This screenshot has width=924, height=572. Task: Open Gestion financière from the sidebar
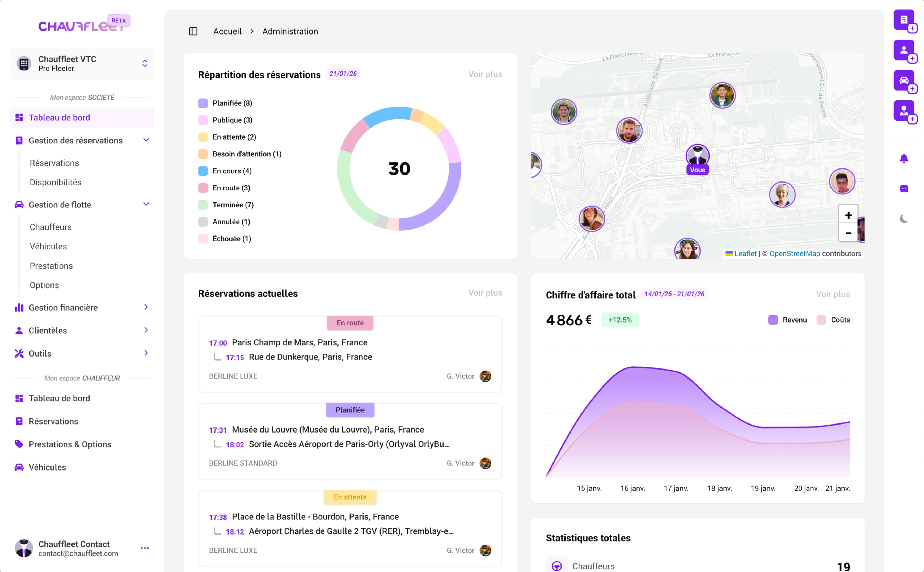[x=63, y=307]
